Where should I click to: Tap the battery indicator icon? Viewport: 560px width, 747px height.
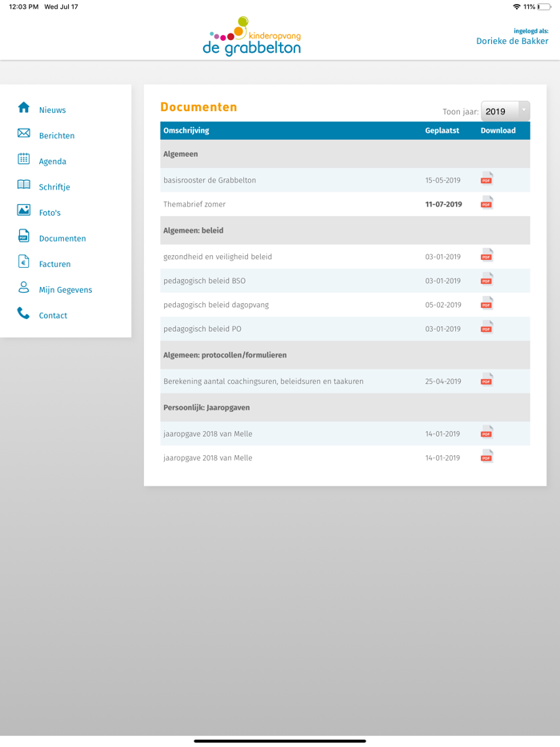tap(544, 6)
